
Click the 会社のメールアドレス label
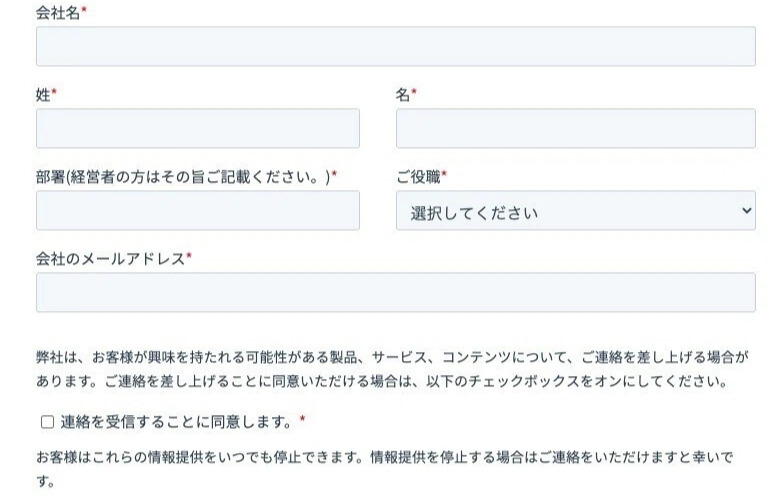(110, 258)
